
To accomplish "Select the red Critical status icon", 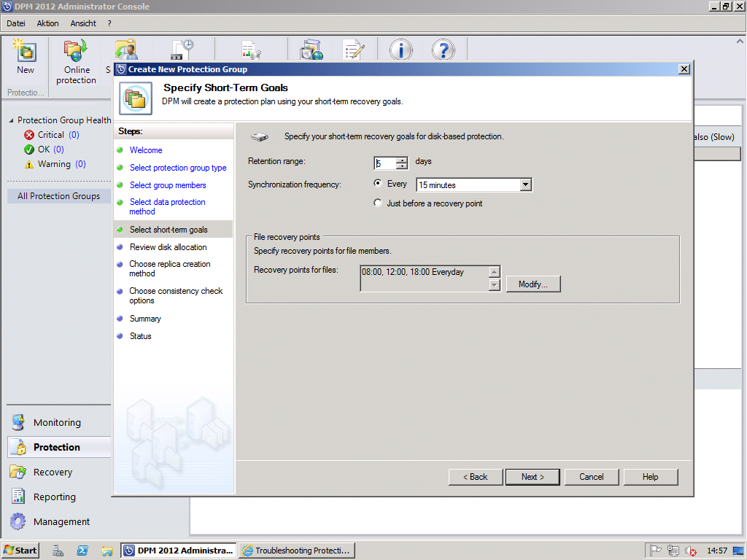I will tap(29, 135).
